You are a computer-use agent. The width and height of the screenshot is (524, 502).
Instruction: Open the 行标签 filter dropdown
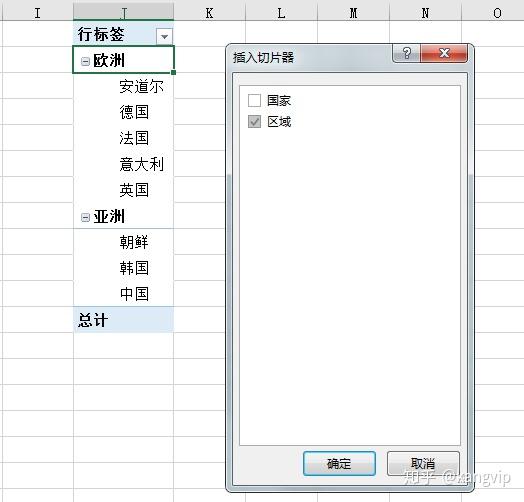(x=164, y=36)
